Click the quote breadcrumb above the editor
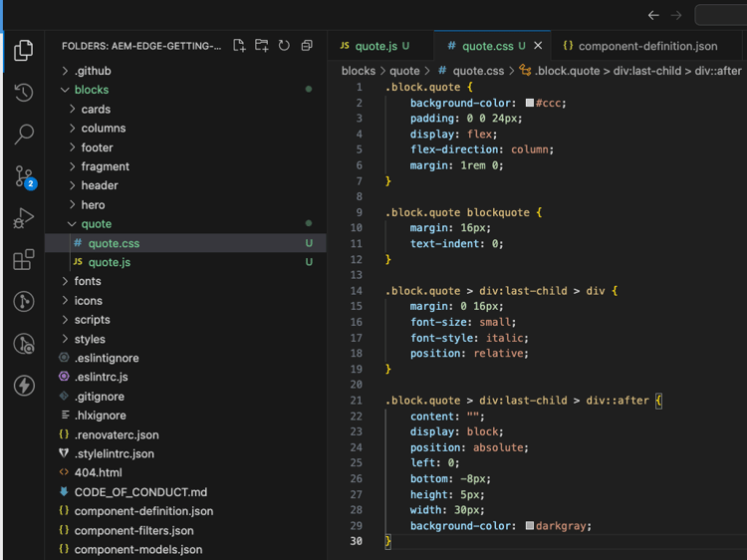The width and height of the screenshot is (747, 560). tap(404, 71)
